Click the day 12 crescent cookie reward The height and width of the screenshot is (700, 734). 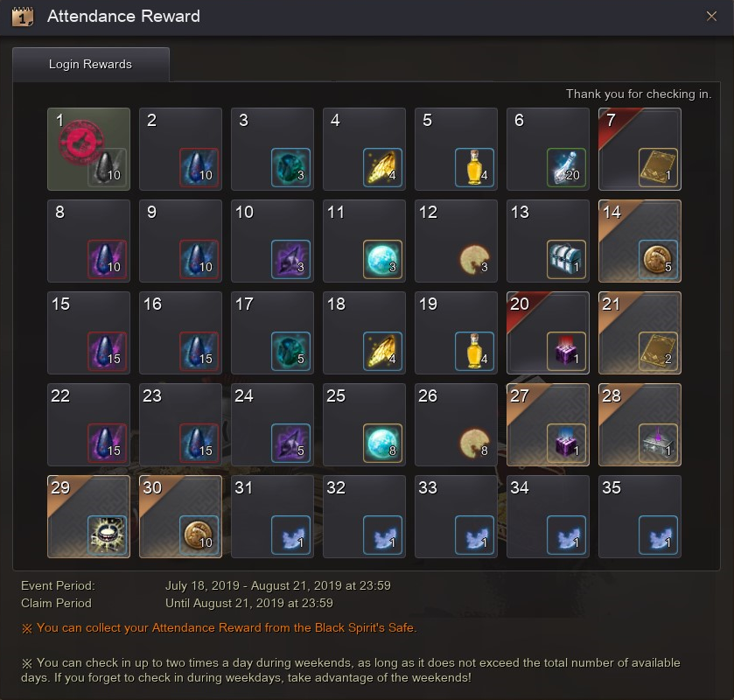click(475, 259)
